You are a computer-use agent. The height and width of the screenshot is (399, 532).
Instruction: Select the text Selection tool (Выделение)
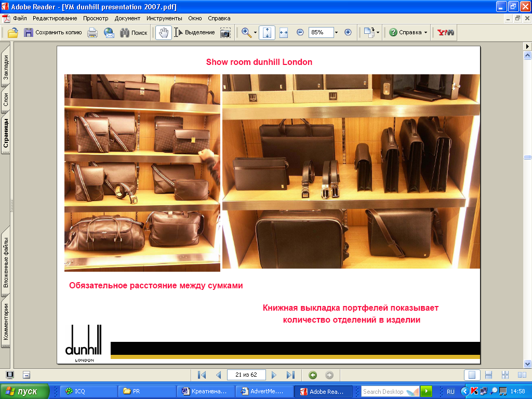pos(195,33)
